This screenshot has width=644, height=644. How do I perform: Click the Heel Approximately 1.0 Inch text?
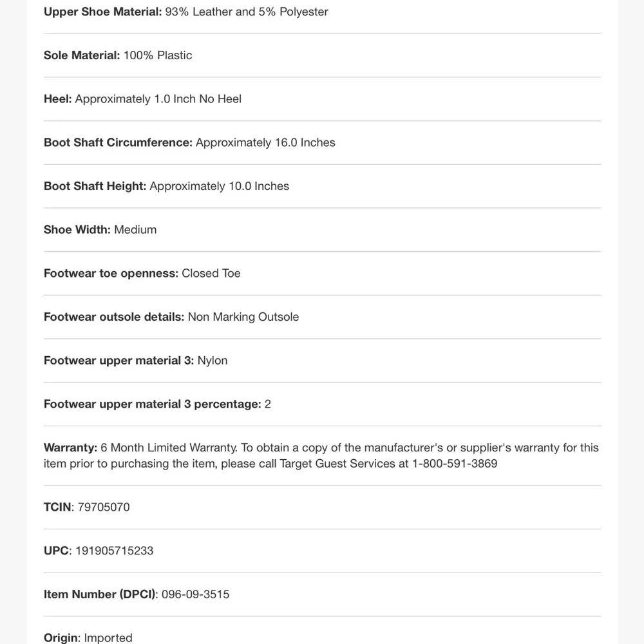(142, 99)
